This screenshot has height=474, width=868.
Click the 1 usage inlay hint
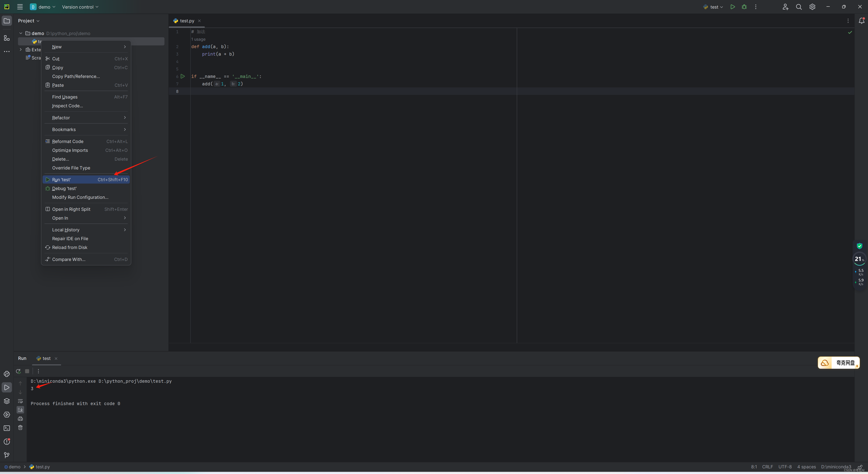[x=198, y=39]
